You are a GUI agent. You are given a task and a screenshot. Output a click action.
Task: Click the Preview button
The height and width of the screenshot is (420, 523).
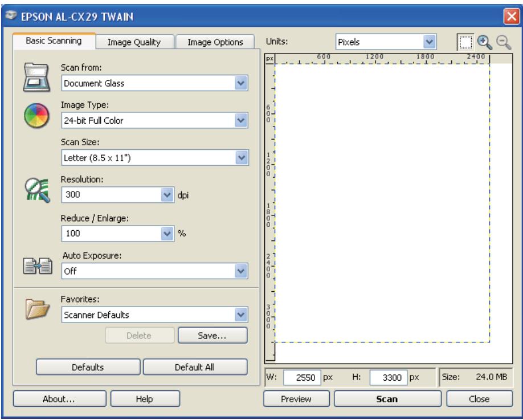click(296, 399)
